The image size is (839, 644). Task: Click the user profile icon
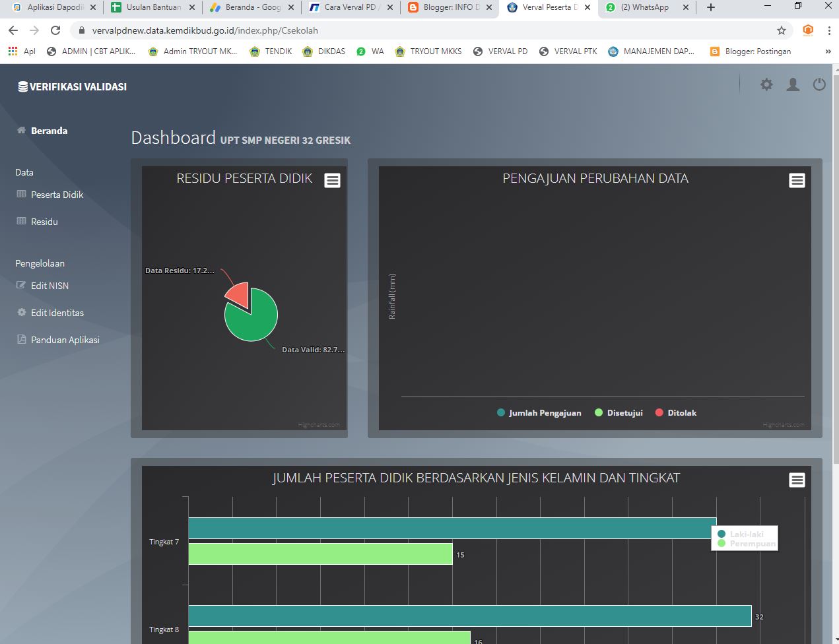point(792,84)
